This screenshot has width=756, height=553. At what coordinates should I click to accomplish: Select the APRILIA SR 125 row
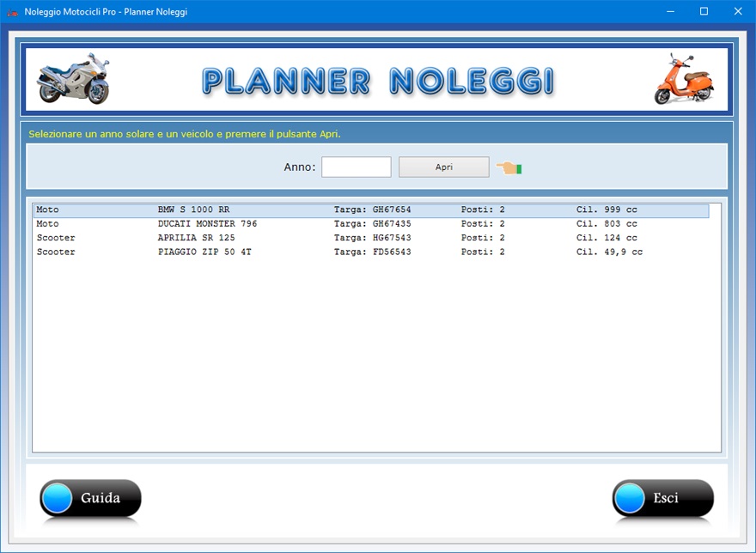click(371, 238)
